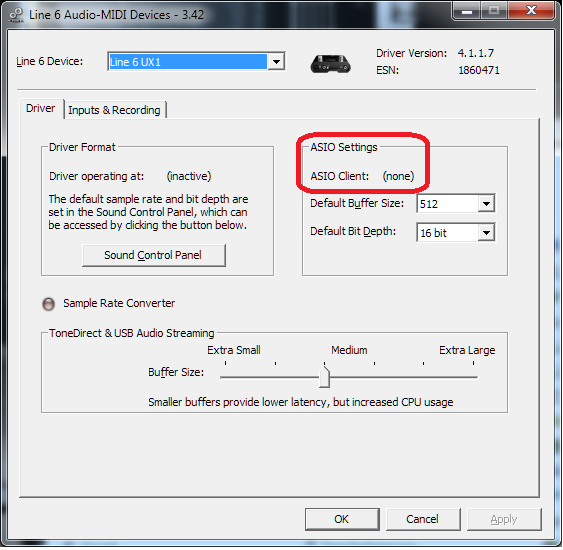Click the Default Bit Depth label
This screenshot has height=550, width=563.
[x=353, y=232]
